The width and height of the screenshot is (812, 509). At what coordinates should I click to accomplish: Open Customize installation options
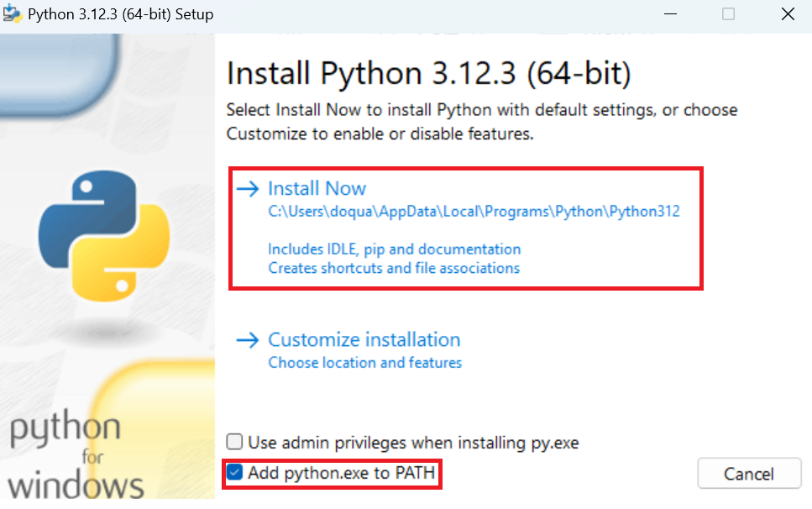(364, 339)
